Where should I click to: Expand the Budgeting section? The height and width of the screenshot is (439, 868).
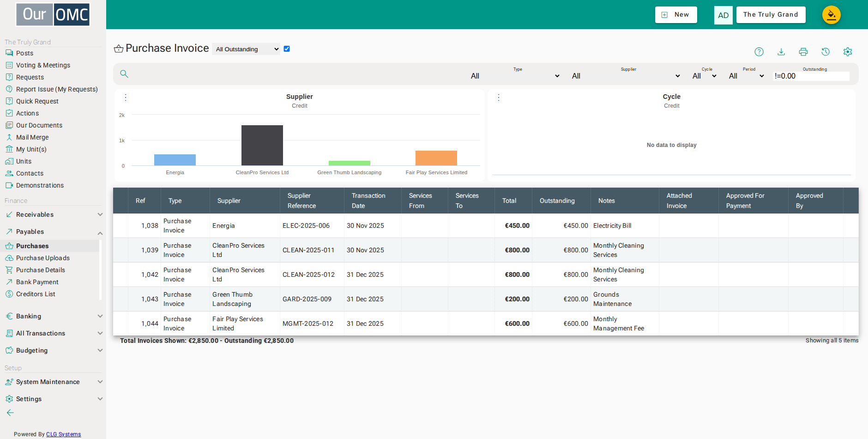53,350
